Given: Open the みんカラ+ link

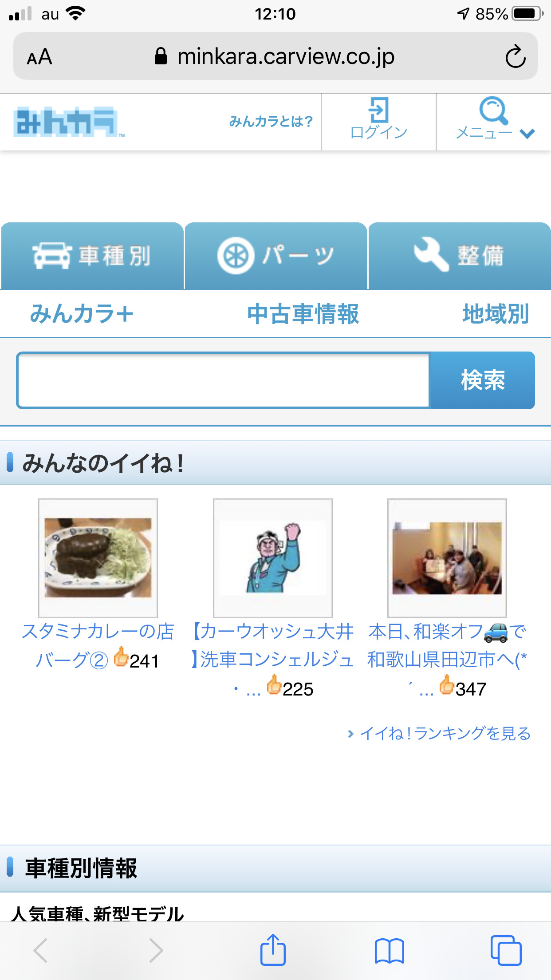Looking at the screenshot, I should coord(82,314).
